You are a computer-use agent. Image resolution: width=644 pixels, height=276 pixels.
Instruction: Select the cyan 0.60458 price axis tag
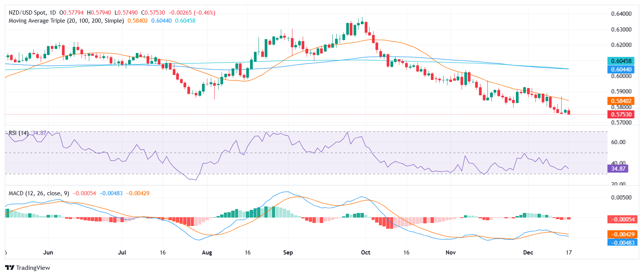tap(621, 61)
